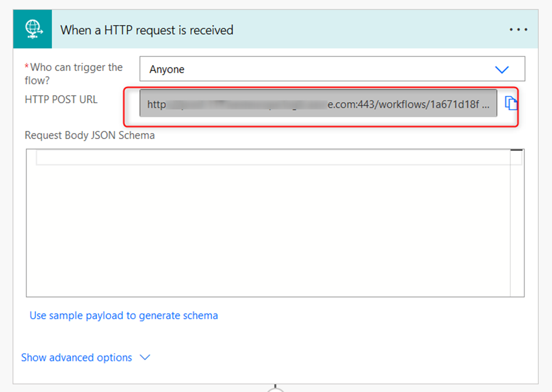
Task: Click the 'Request Body JSON Schema' label
Action: pos(90,136)
